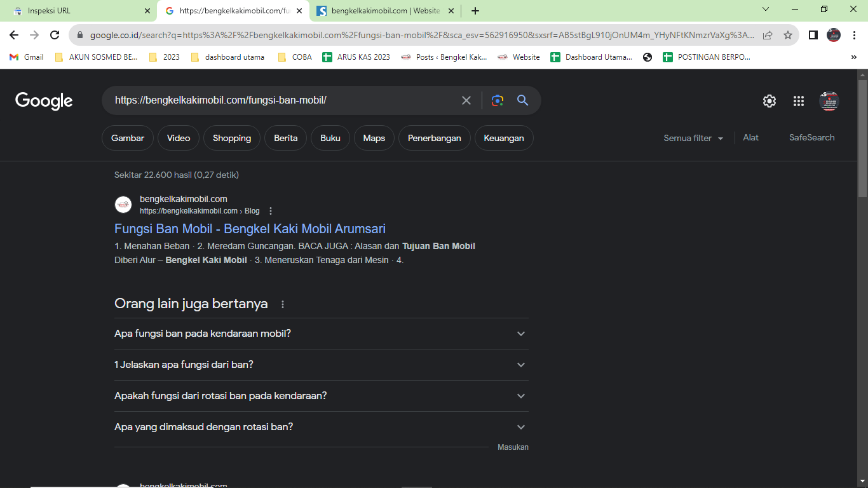Open the tab search dropdown arrow
Screen dimensions: 868x488
coord(766,10)
